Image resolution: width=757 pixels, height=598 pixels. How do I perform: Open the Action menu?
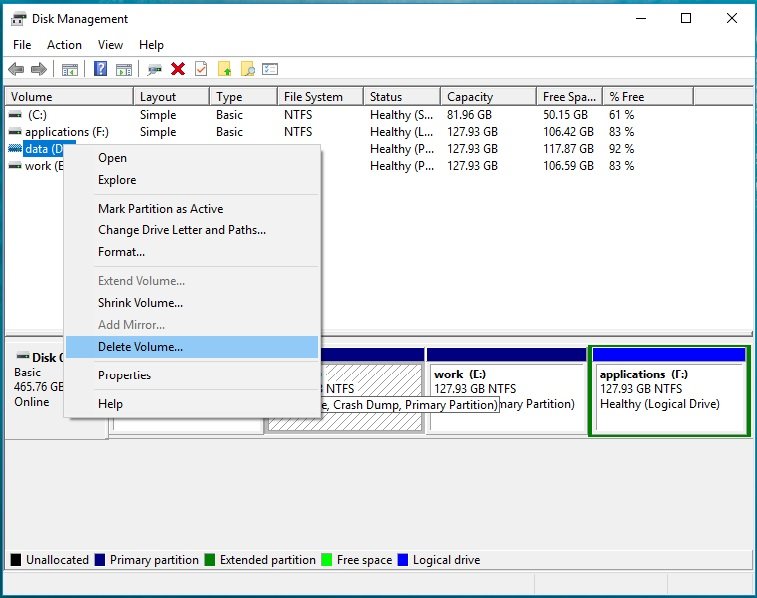click(64, 45)
